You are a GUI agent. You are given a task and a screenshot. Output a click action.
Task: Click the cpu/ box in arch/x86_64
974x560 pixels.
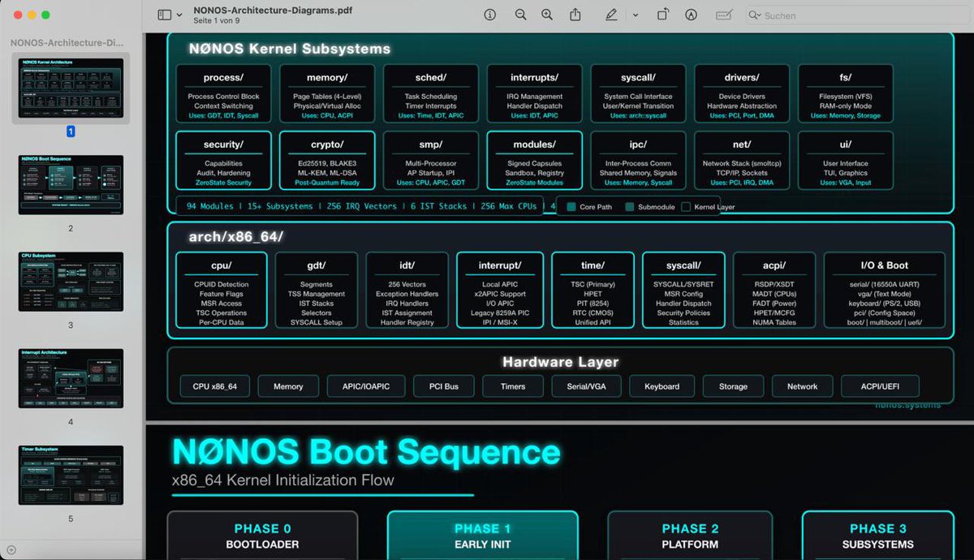point(222,291)
